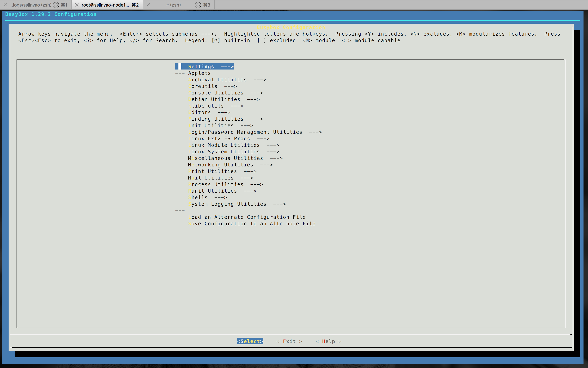Open System Logging Utilities submenu
The image size is (588, 368).
click(x=237, y=204)
